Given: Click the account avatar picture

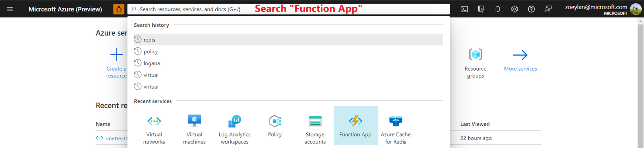Looking at the screenshot, I should tap(636, 9).
